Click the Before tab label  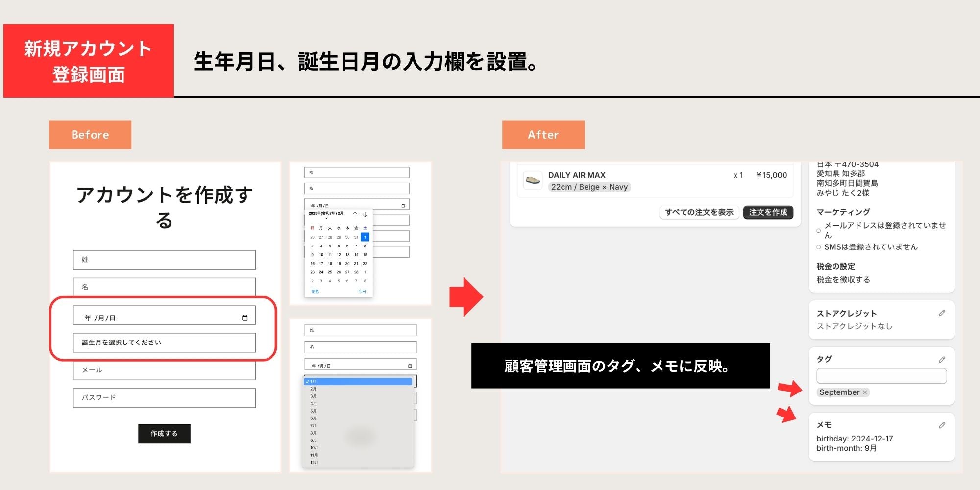(x=90, y=134)
